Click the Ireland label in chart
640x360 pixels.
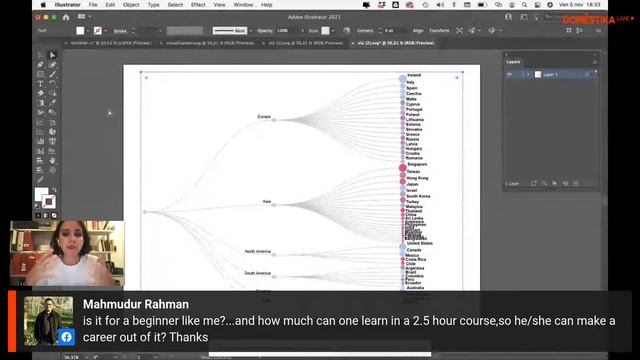click(x=414, y=75)
